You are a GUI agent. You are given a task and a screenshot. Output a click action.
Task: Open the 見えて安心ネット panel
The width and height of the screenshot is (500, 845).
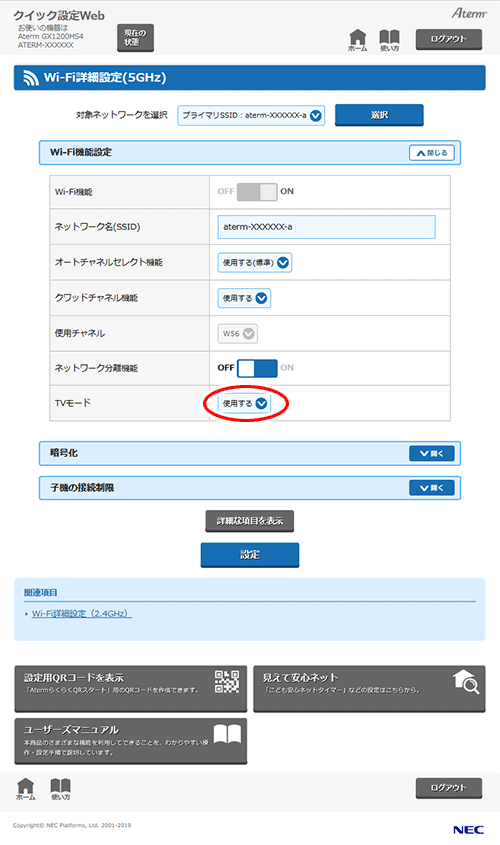pyautogui.click(x=369, y=689)
